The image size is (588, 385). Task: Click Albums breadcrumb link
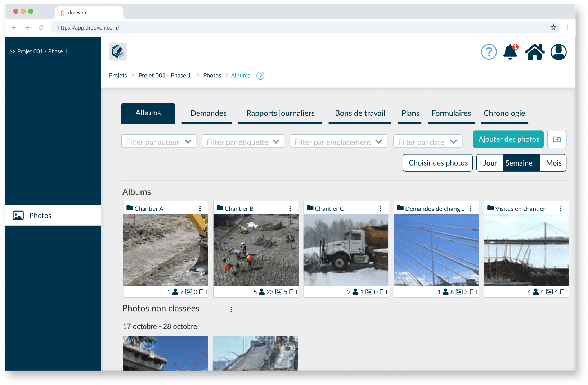click(241, 76)
